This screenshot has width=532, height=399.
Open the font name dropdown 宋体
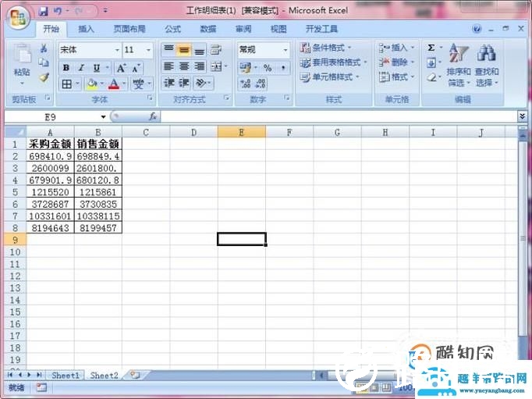(117, 50)
